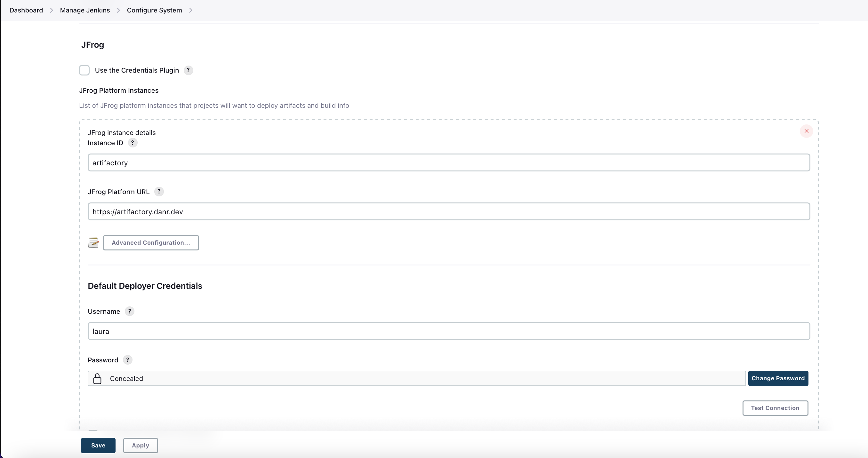Viewport: 868px width, 458px height.
Task: Open help for Use the Credentials Plugin
Action: point(188,70)
